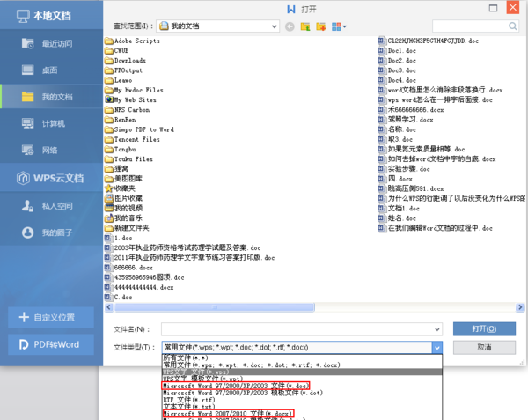The width and height of the screenshot is (528, 420).
Task: Select file 444444444444.docx
Action: [139, 287]
